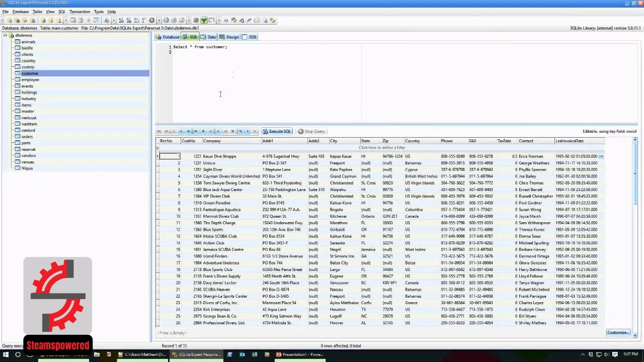Click the green checkmark commit toolbar icon
644x362 pixels.
204,21
